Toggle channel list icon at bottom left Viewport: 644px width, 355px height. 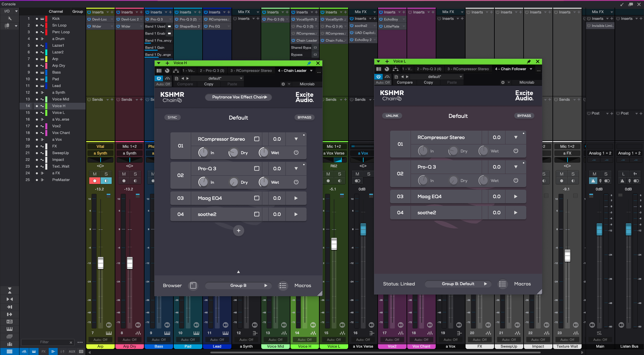pos(10,352)
